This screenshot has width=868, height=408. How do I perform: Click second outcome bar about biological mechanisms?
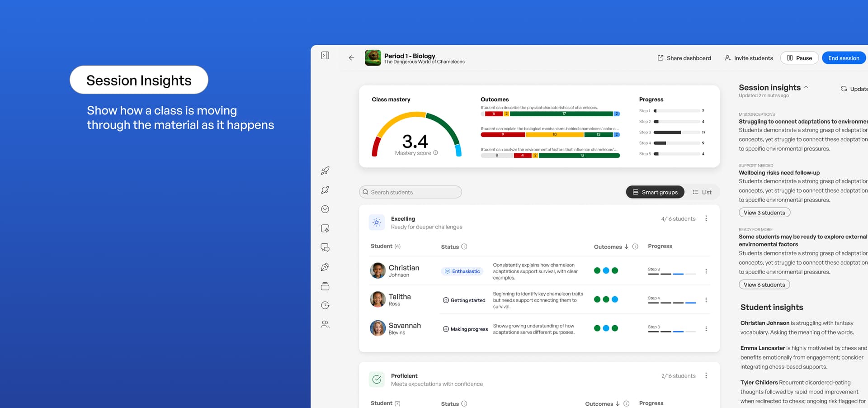click(550, 134)
